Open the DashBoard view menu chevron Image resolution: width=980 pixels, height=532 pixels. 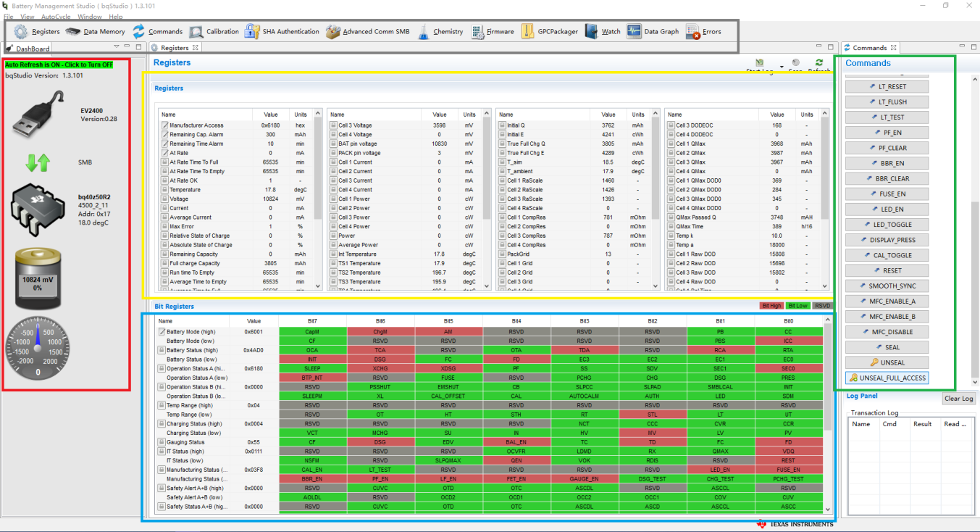(x=117, y=47)
